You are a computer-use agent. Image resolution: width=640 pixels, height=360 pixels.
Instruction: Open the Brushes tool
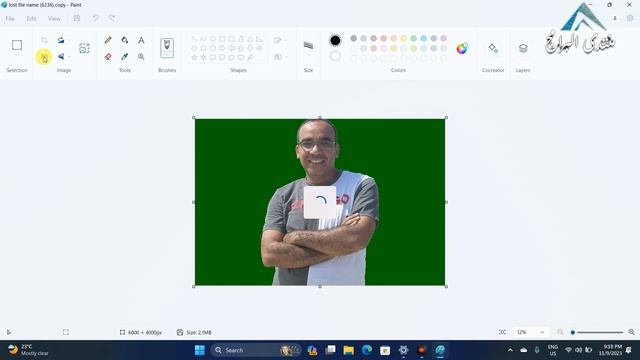(x=167, y=48)
